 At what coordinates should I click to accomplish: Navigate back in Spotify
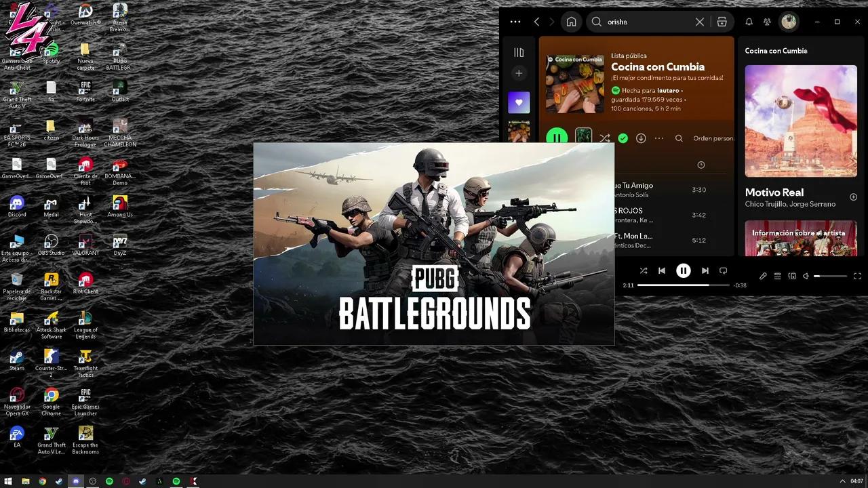point(536,22)
